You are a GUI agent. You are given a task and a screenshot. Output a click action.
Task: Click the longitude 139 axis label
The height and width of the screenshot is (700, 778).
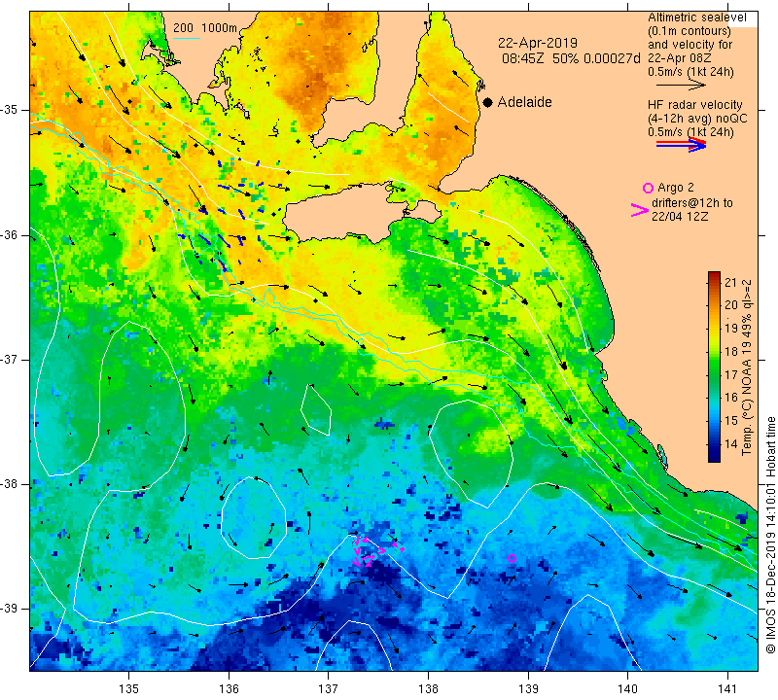click(x=528, y=689)
